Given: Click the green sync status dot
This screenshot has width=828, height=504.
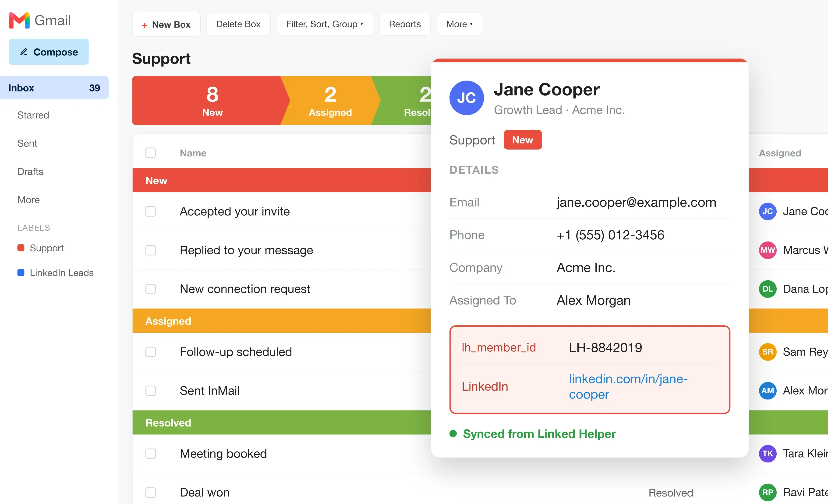Looking at the screenshot, I should point(453,434).
